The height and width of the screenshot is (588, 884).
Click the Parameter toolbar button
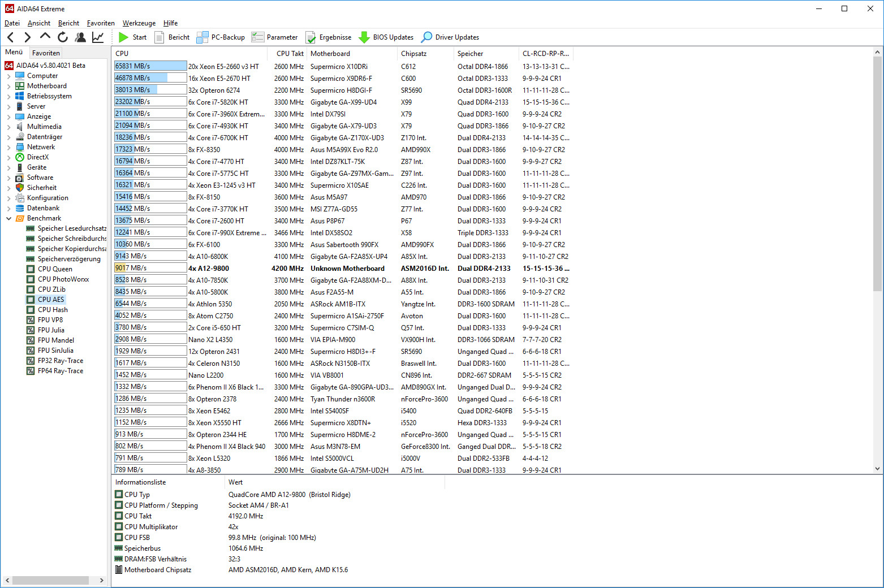pyautogui.click(x=275, y=37)
